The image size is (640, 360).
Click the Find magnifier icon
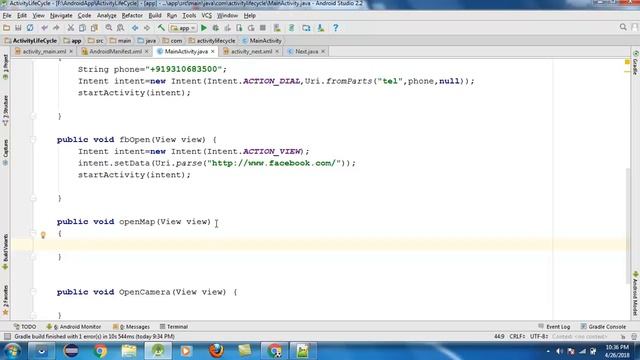click(109, 28)
